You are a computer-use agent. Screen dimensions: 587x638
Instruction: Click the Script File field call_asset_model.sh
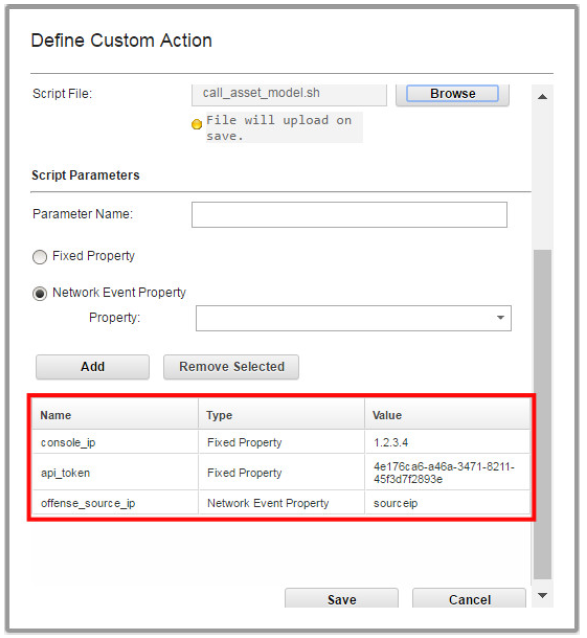click(289, 94)
